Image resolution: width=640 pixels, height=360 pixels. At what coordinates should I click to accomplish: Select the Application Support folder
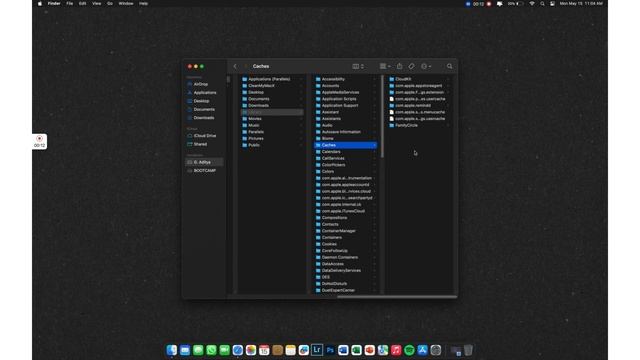click(345, 105)
